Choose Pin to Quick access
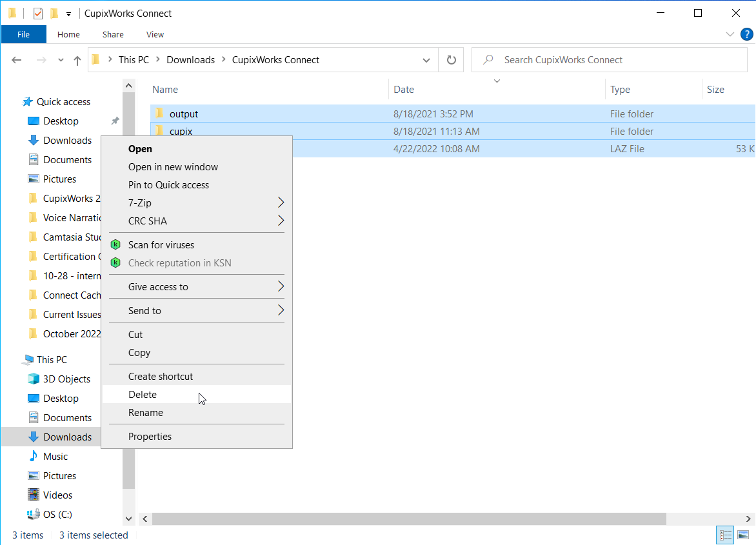Image resolution: width=756 pixels, height=545 pixels. pyautogui.click(x=197, y=184)
